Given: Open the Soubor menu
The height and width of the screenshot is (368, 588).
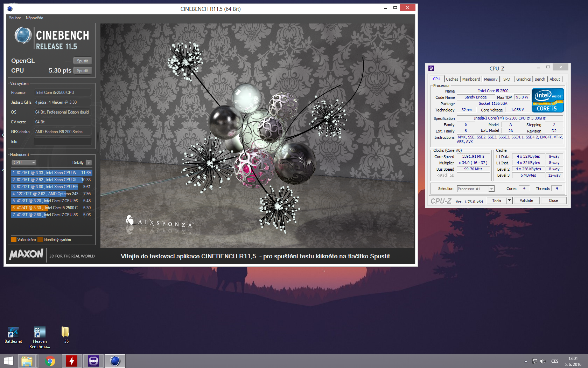Looking at the screenshot, I should (15, 18).
